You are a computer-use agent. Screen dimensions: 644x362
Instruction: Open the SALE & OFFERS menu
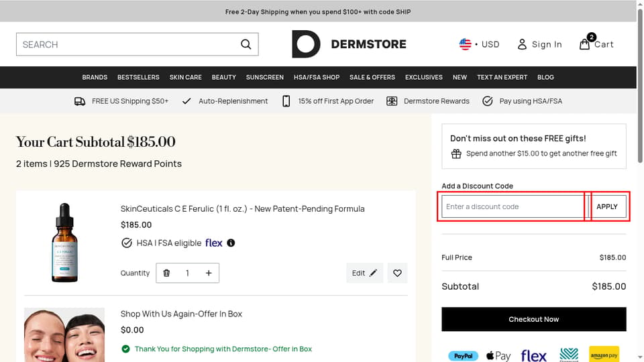tap(372, 77)
